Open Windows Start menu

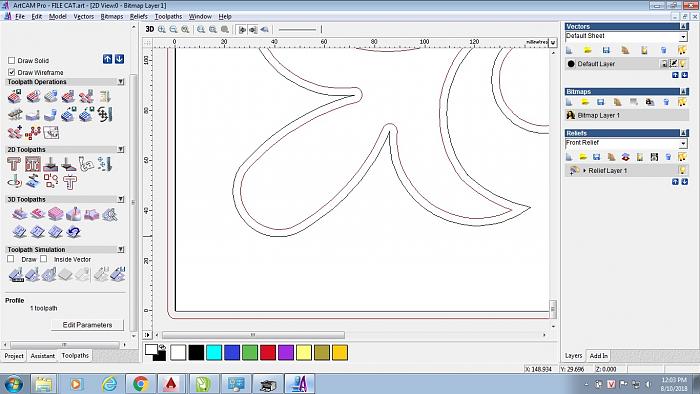pyautogui.click(x=13, y=384)
